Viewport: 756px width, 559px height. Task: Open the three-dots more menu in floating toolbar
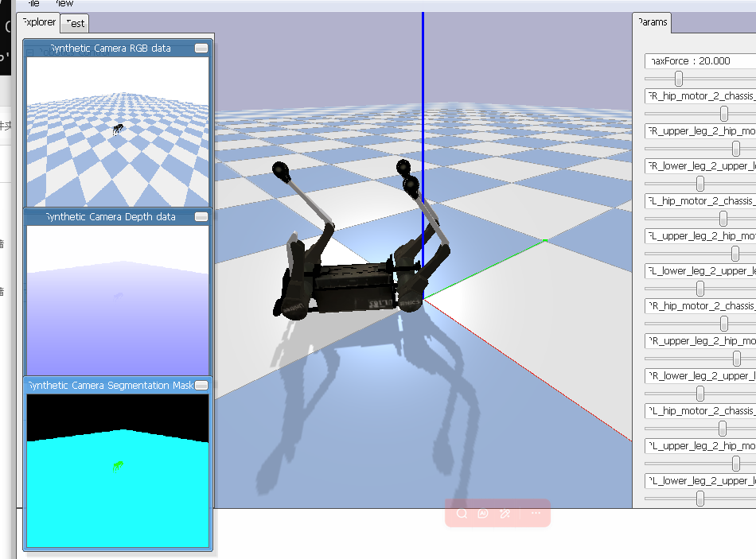pos(536,513)
